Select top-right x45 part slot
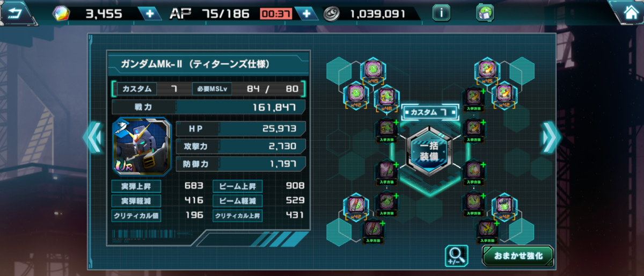Screen dimensions: 644x276 click(487, 72)
